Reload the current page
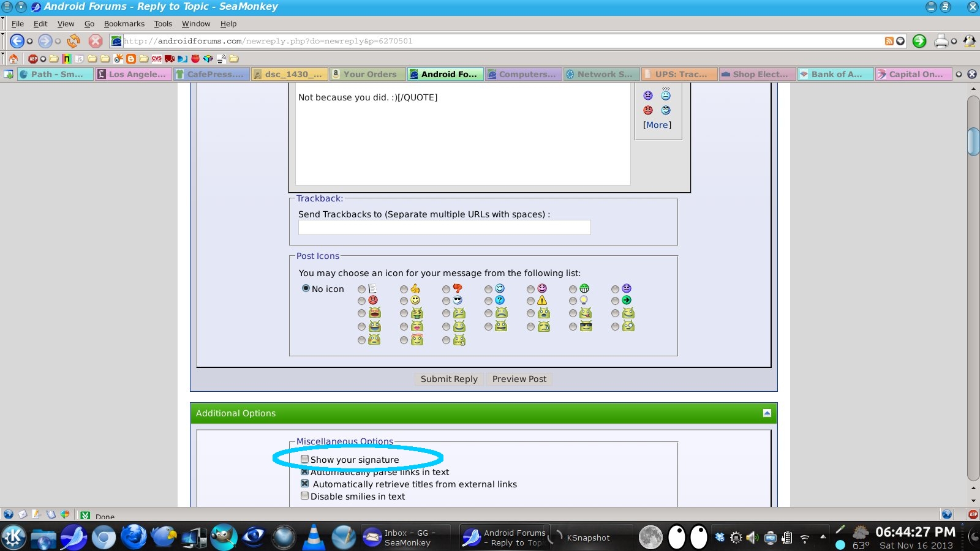Image resolution: width=980 pixels, height=551 pixels. point(73,41)
